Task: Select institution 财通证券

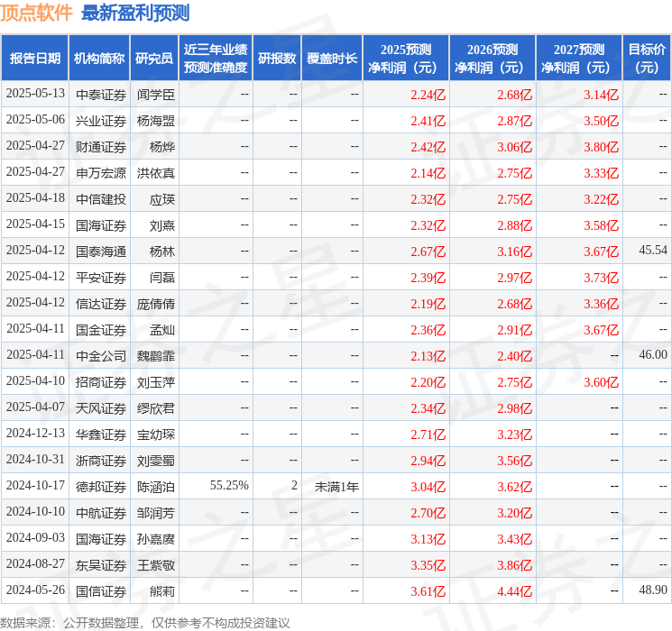Action: click(x=101, y=147)
